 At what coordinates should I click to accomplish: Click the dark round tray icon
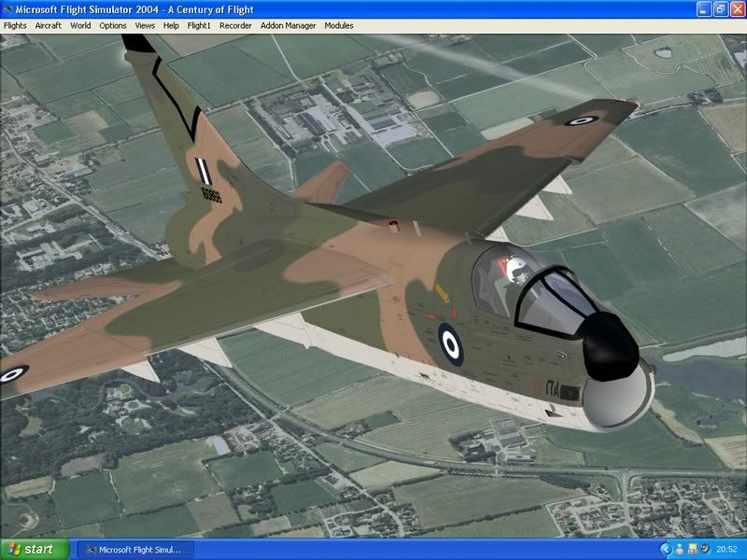point(705,550)
